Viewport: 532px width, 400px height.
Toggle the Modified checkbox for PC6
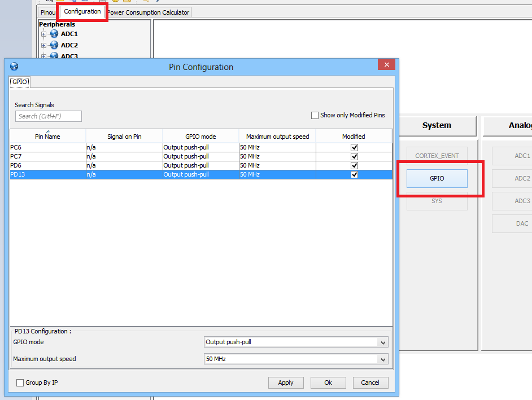pos(354,147)
